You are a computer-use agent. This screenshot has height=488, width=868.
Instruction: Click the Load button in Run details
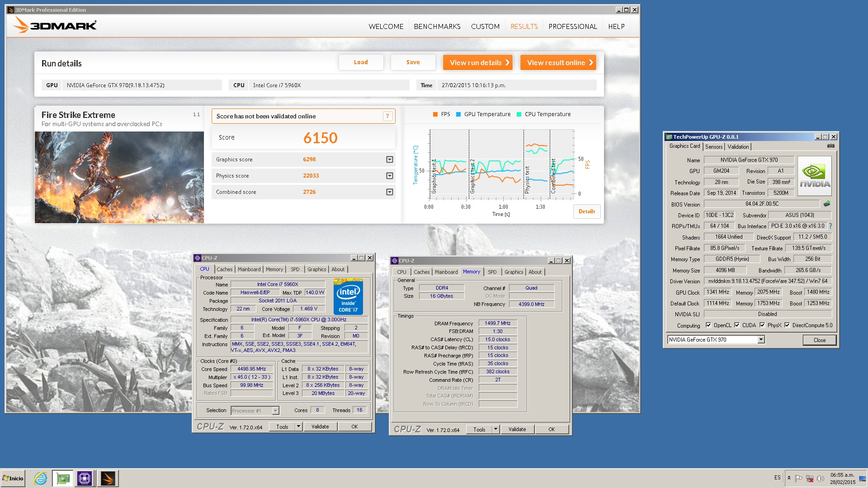(361, 62)
